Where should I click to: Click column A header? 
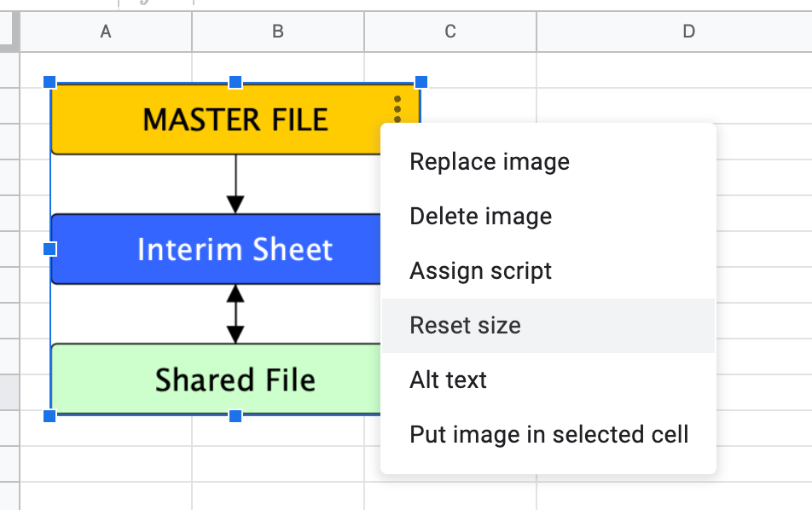(106, 32)
